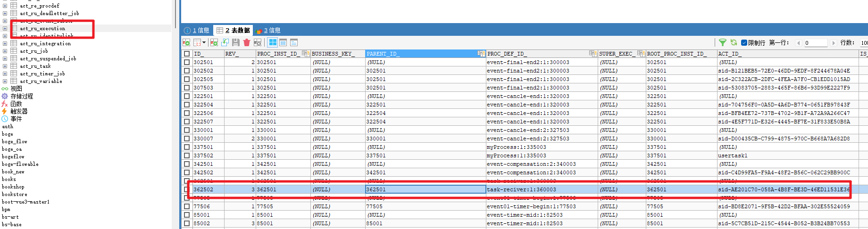Open the green filter funnel icon
This screenshot has width=868, height=229.
tap(723, 42)
